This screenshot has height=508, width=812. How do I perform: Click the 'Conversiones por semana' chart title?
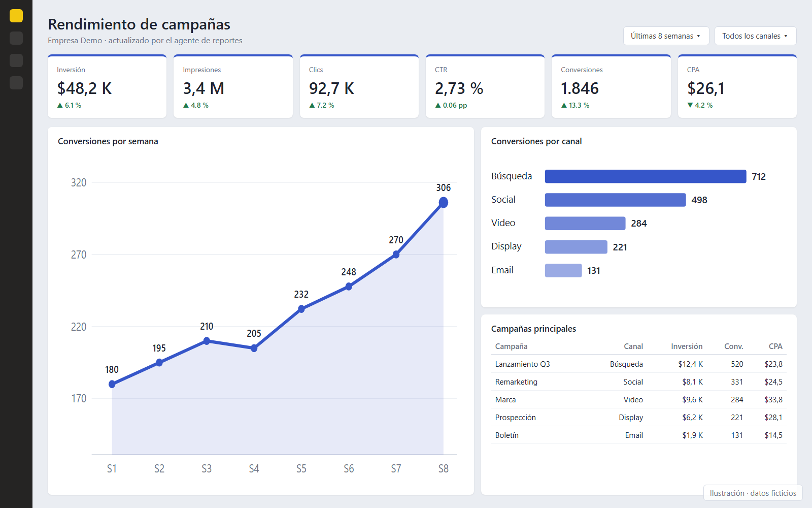coord(108,141)
